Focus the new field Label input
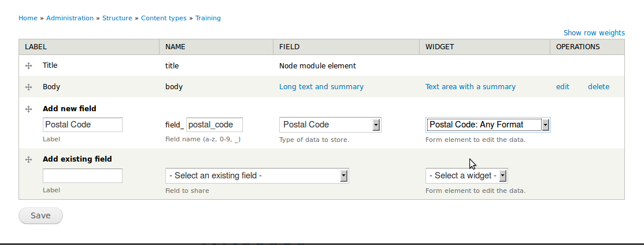Image resolution: width=644 pixels, height=245 pixels. point(83,125)
